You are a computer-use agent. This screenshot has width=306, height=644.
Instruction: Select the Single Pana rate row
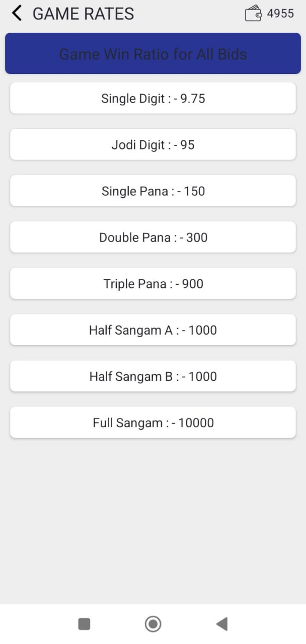click(153, 191)
